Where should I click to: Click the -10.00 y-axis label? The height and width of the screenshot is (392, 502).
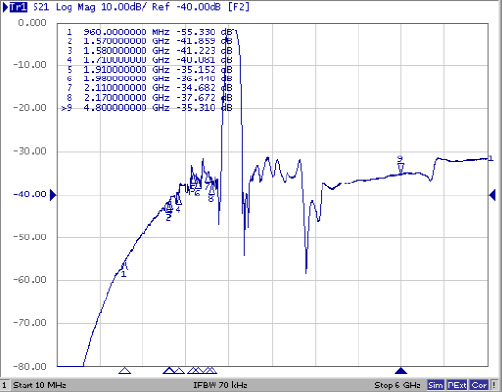pyautogui.click(x=30, y=65)
